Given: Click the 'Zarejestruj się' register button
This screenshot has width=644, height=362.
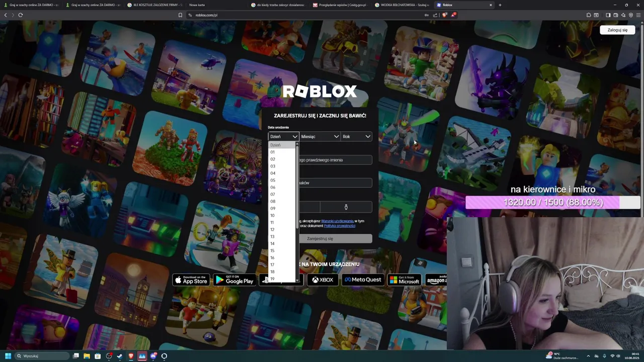Looking at the screenshot, I should [336, 238].
